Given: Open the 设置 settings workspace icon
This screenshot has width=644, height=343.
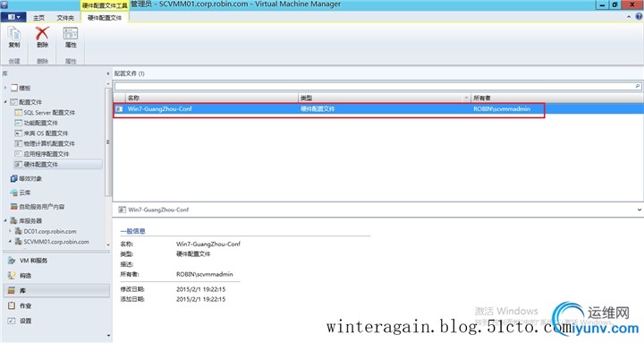Looking at the screenshot, I should pyautogui.click(x=12, y=321).
